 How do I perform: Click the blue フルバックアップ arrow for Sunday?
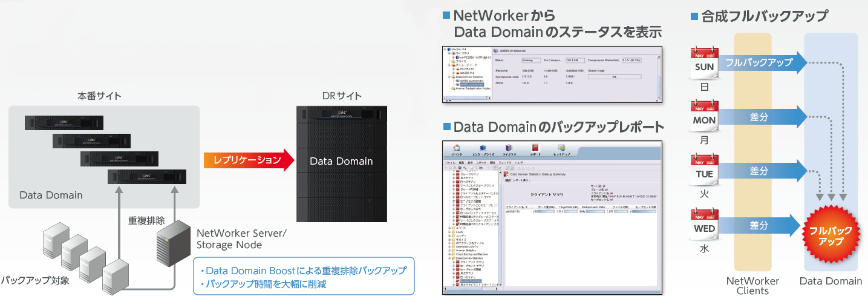pos(763,62)
